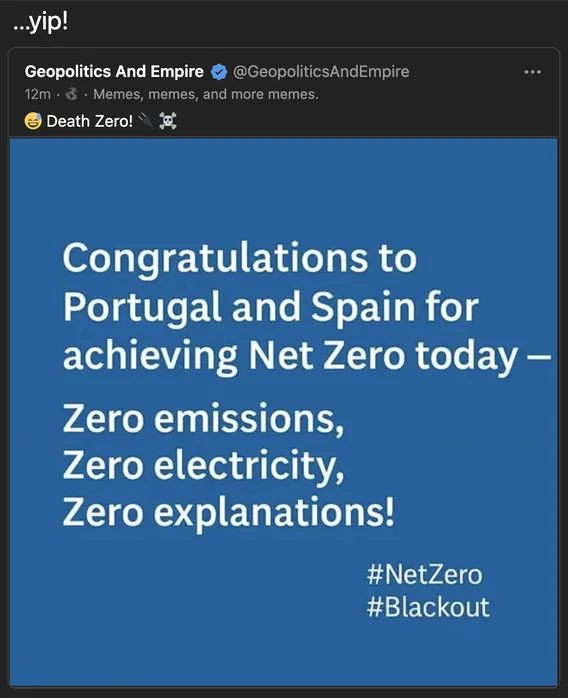Viewport: 568px width, 698px height.
Task: Click the 12m post timestamp
Action: click(37, 94)
